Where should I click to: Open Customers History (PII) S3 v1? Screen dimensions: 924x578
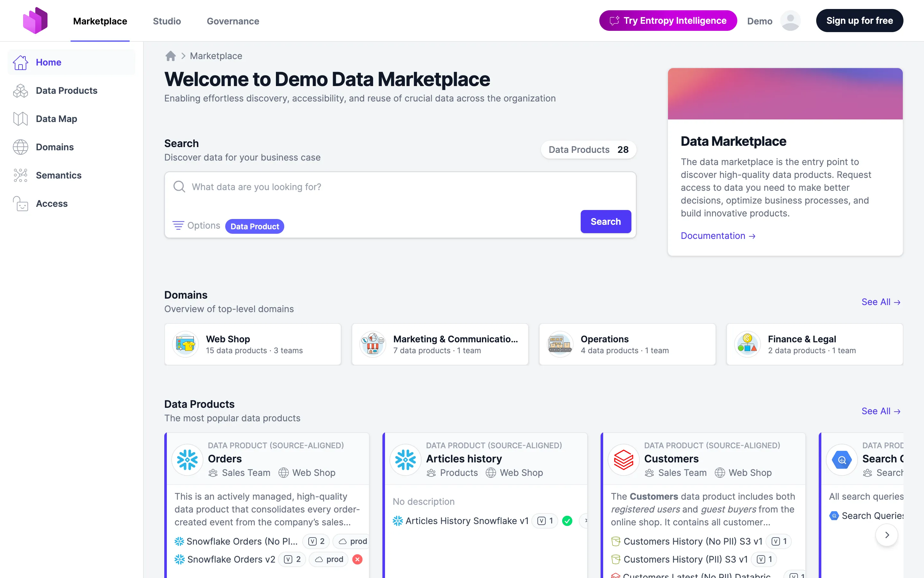[685, 559]
